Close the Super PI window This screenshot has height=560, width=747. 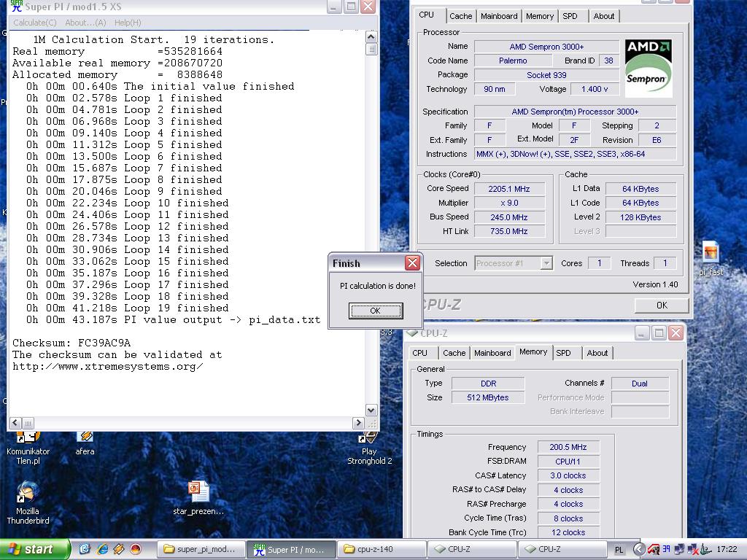[368, 7]
